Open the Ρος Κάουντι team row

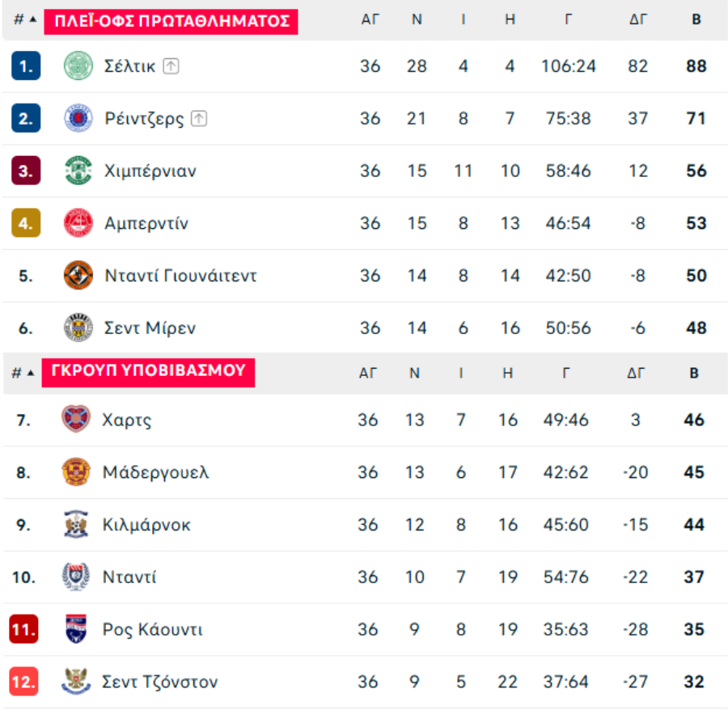364,630
